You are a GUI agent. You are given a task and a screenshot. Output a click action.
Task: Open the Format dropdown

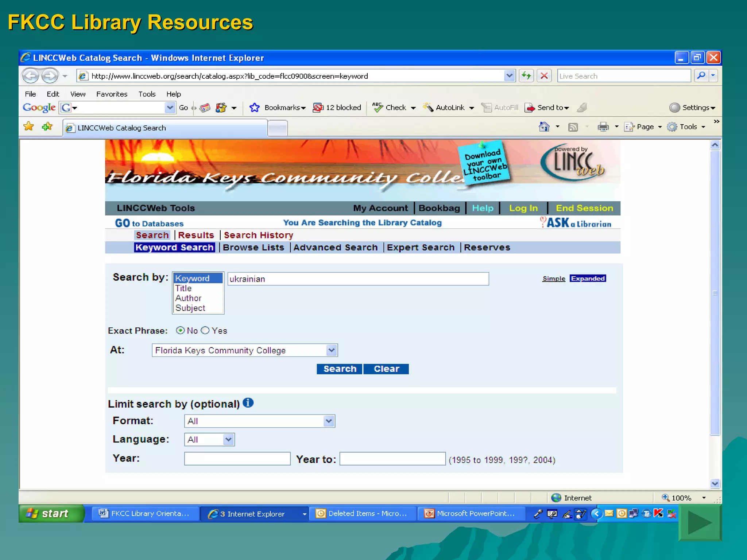[x=329, y=421]
